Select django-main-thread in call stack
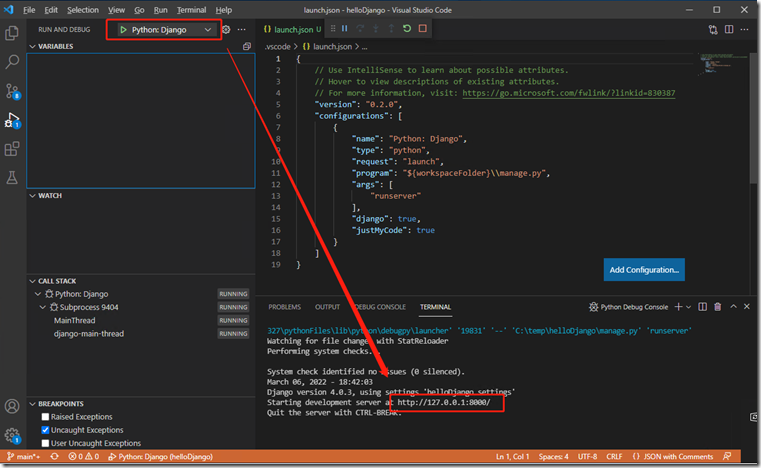This screenshot has height=468, width=761. 89,334
